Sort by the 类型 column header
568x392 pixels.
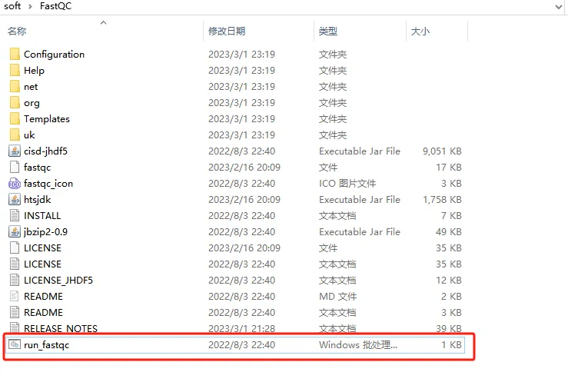pyautogui.click(x=328, y=32)
